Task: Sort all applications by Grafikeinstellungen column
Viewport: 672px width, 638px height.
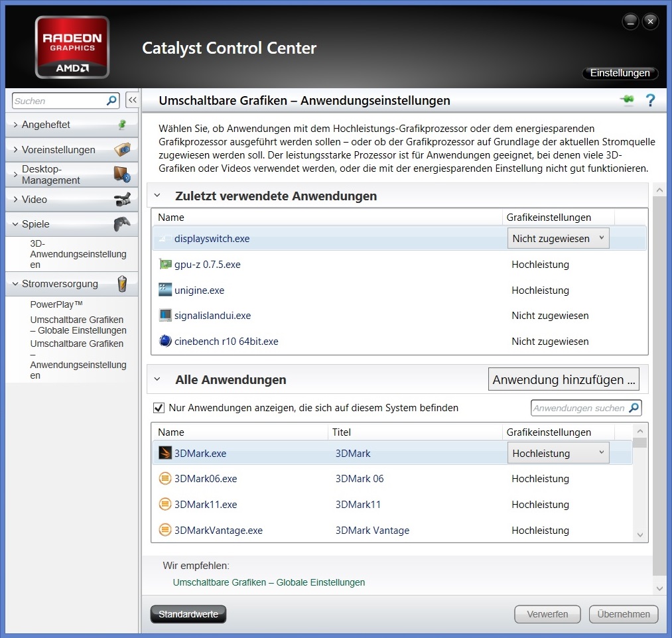Action: pos(559,432)
